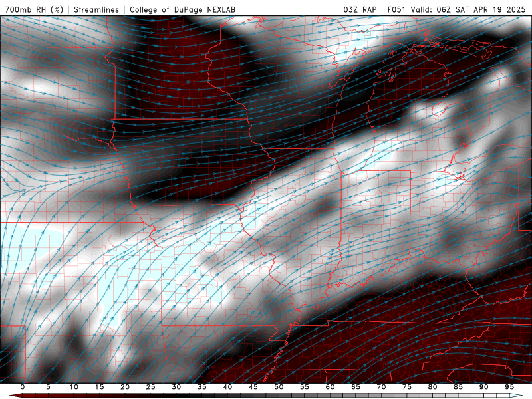Click the "85" value on the RH scale
Image resolution: width=532 pixels, height=399 pixels.
[x=458, y=387]
